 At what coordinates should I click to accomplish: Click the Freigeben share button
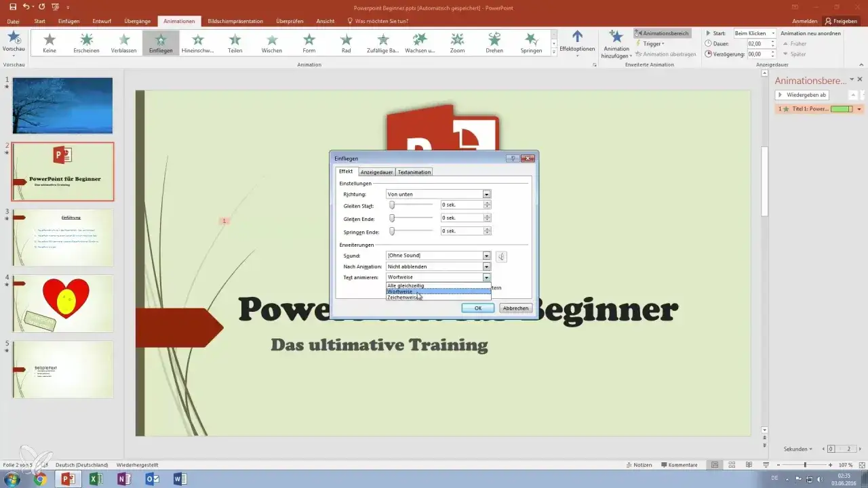(841, 21)
